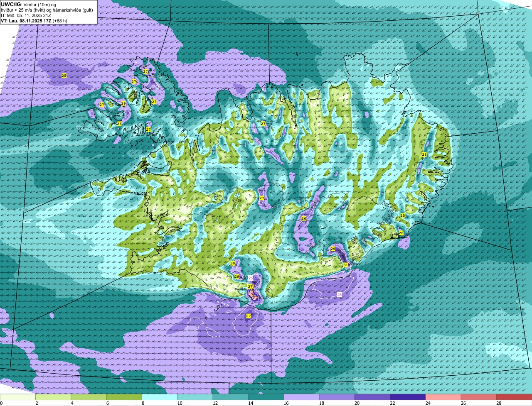Select the red legend swatch above 28
The width and height of the screenshot is (532, 406).
pos(514,397)
